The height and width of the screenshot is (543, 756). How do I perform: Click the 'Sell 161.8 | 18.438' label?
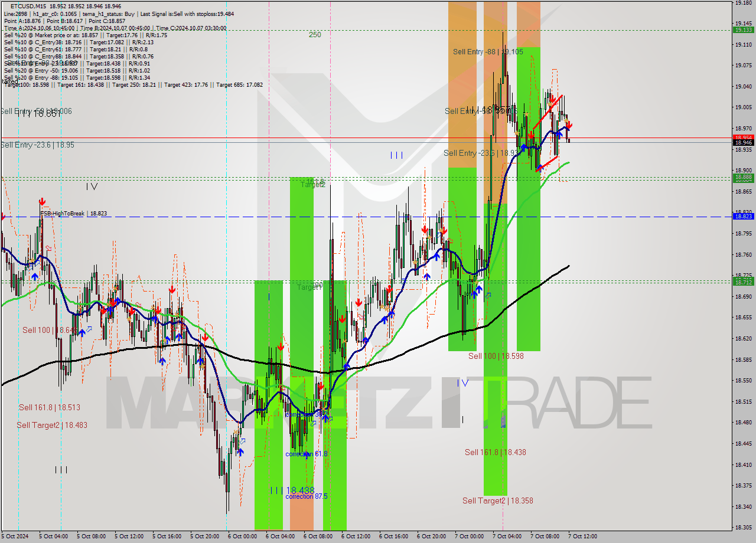(495, 452)
